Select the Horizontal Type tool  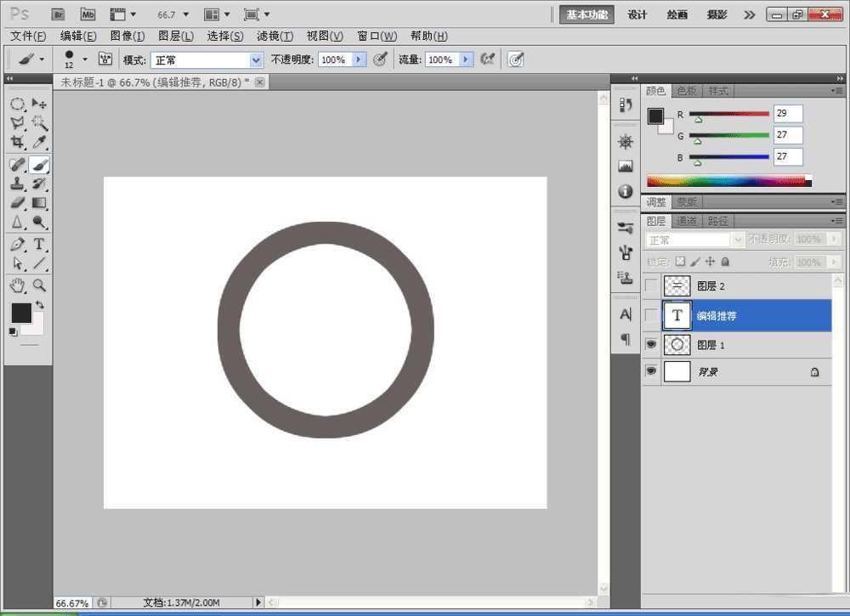[39, 245]
